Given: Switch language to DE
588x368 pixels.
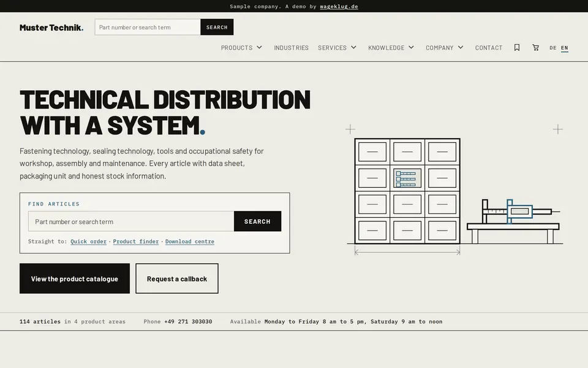Looking at the screenshot, I should tap(552, 48).
